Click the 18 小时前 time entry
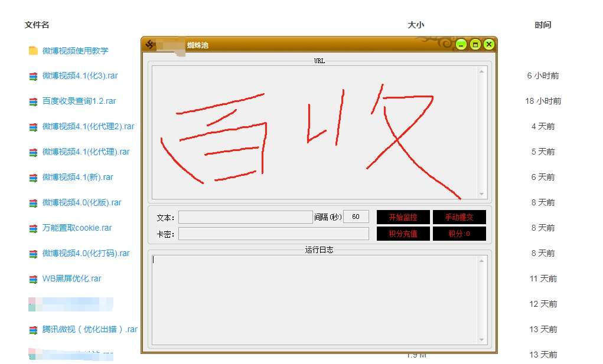Screen dimensions: 603x364 click(543, 101)
